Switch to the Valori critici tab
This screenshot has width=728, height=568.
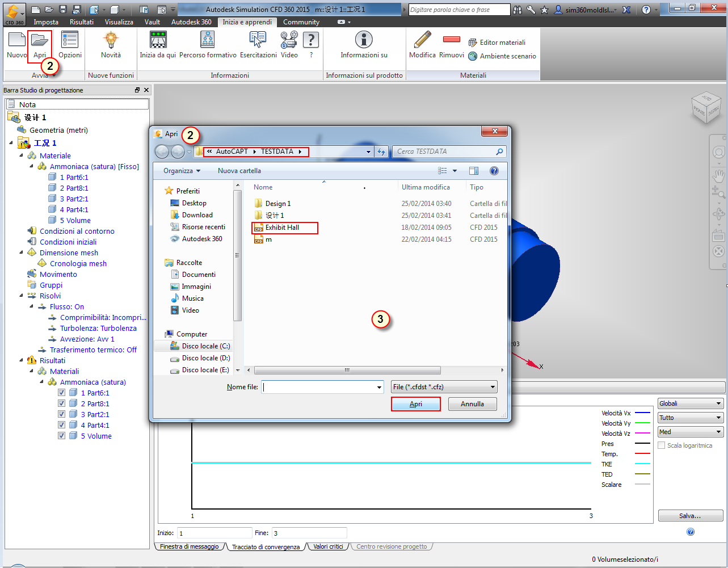[x=329, y=547]
